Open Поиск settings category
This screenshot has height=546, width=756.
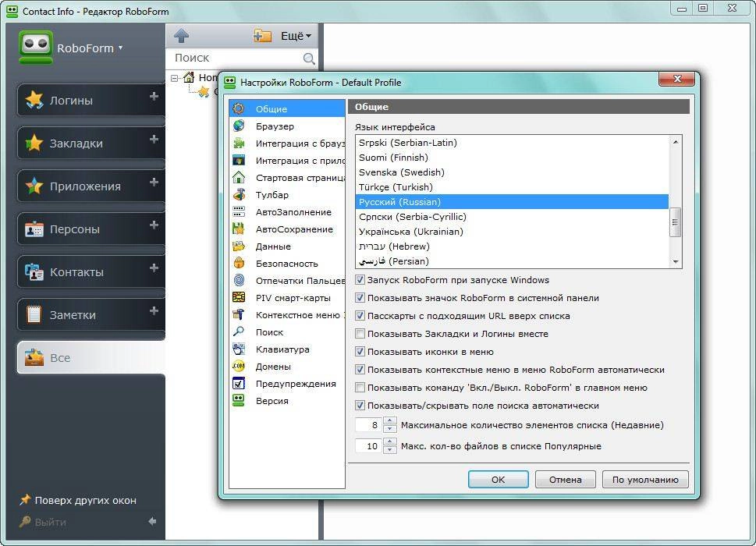pos(287,332)
